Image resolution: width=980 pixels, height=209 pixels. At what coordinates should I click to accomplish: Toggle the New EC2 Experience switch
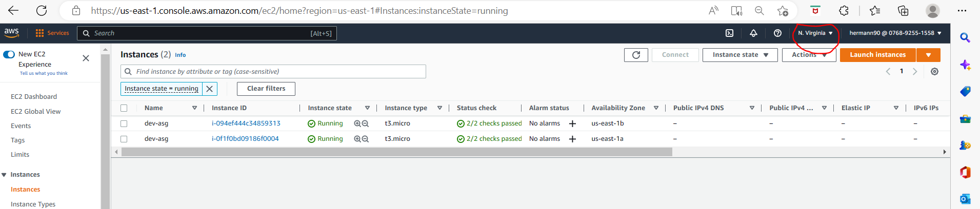[x=9, y=54]
